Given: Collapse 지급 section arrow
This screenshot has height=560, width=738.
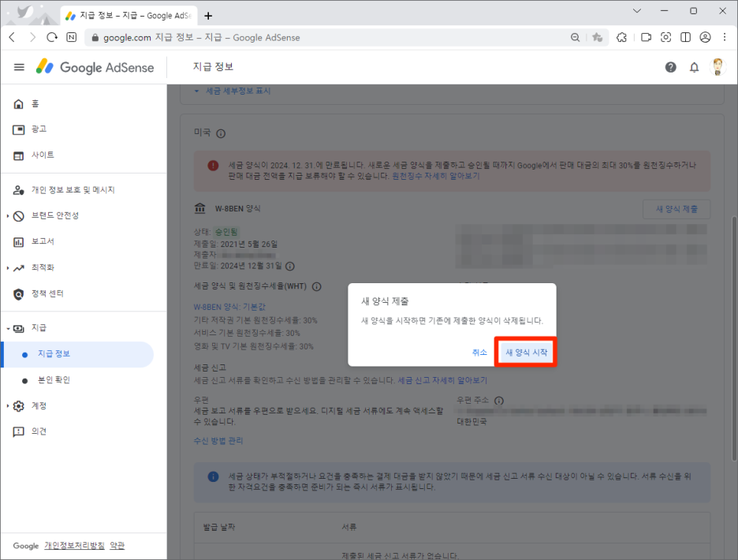Looking at the screenshot, I should point(8,328).
